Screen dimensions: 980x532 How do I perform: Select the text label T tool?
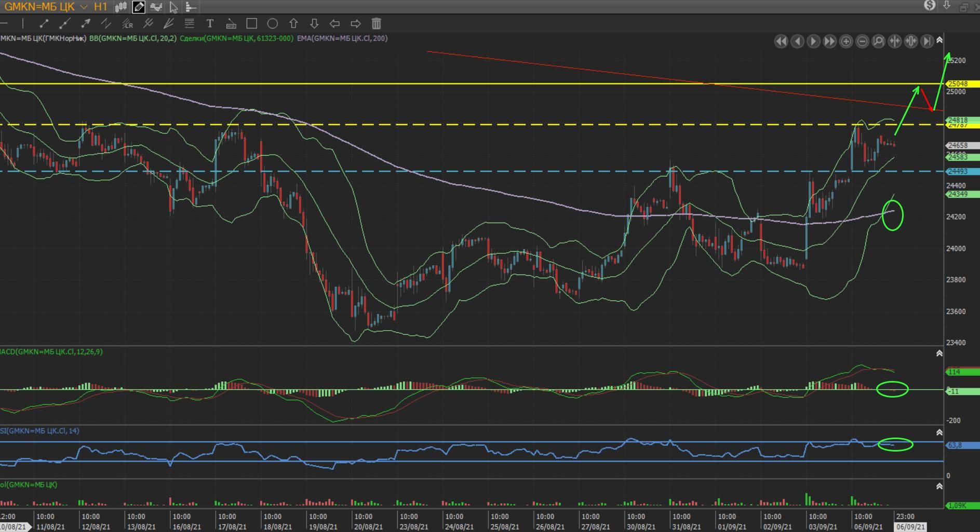point(210,23)
